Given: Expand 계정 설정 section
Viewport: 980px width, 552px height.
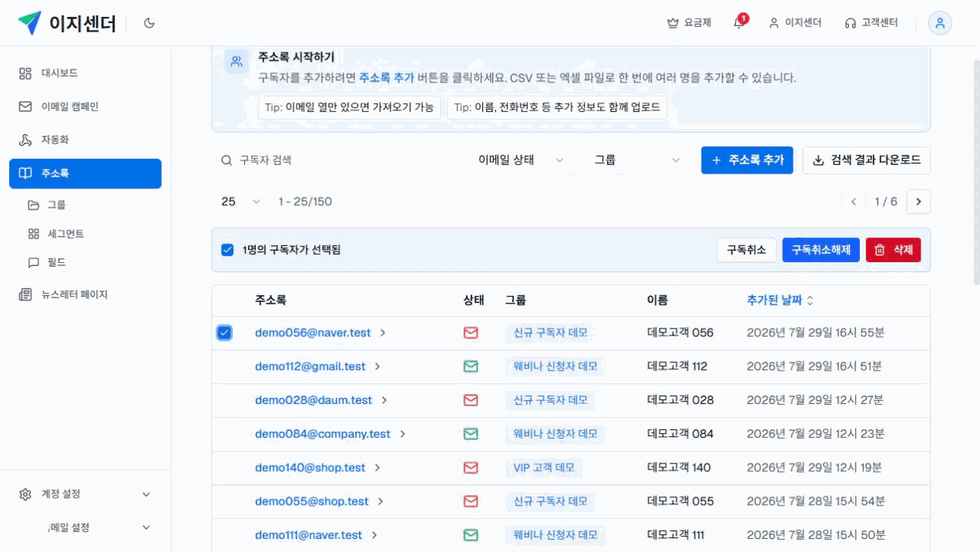Looking at the screenshot, I should coord(86,494).
